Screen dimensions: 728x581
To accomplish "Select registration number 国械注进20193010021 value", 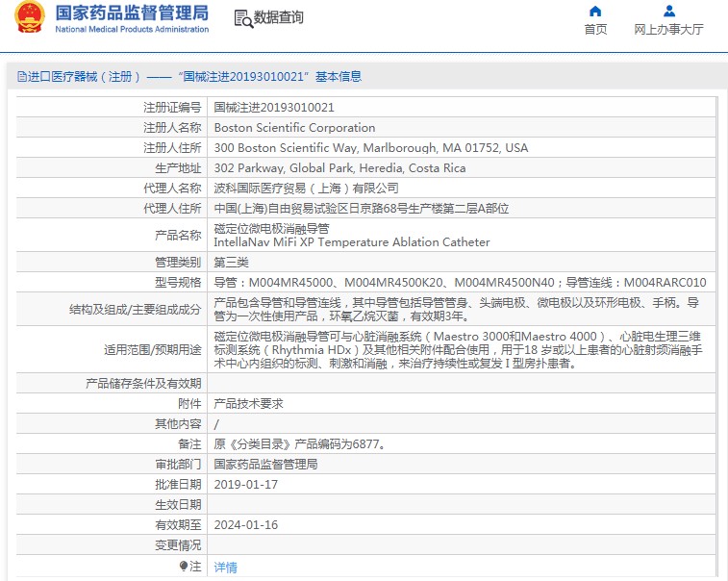I will 274,108.
